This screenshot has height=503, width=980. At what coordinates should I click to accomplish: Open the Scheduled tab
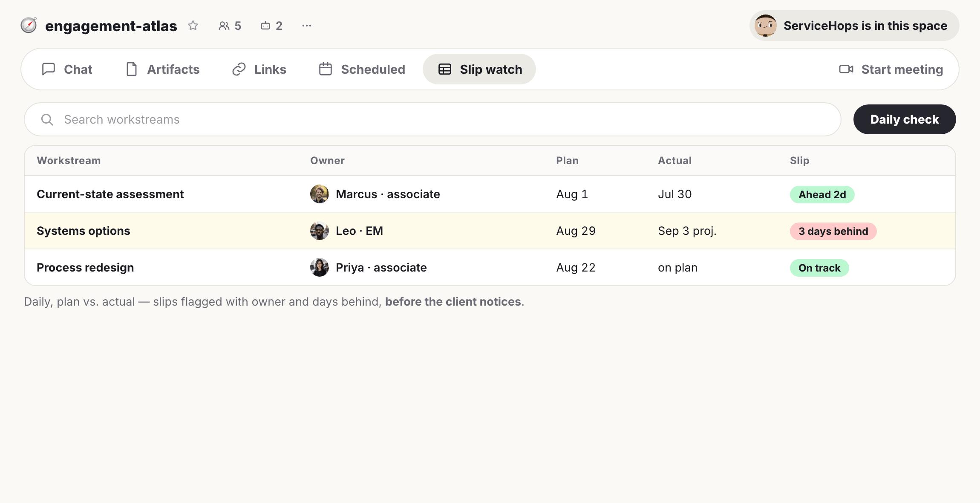(x=362, y=69)
